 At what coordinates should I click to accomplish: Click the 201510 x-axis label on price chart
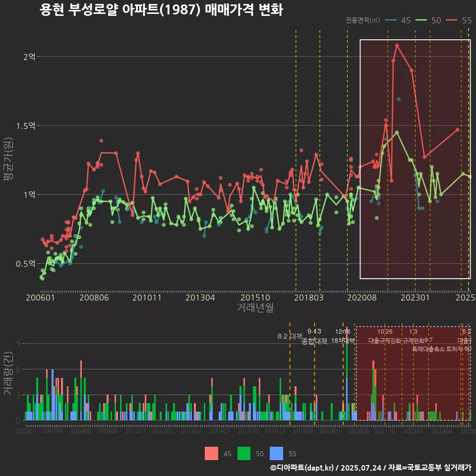click(x=255, y=297)
